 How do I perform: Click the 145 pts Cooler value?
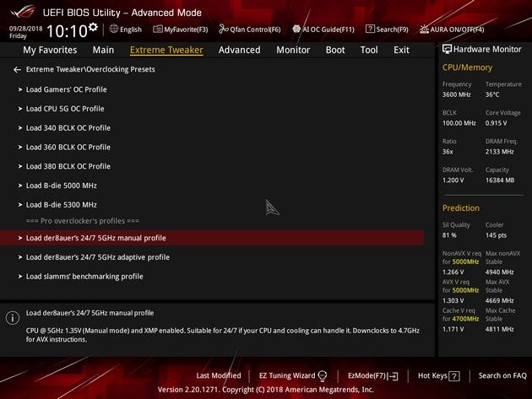click(x=496, y=235)
